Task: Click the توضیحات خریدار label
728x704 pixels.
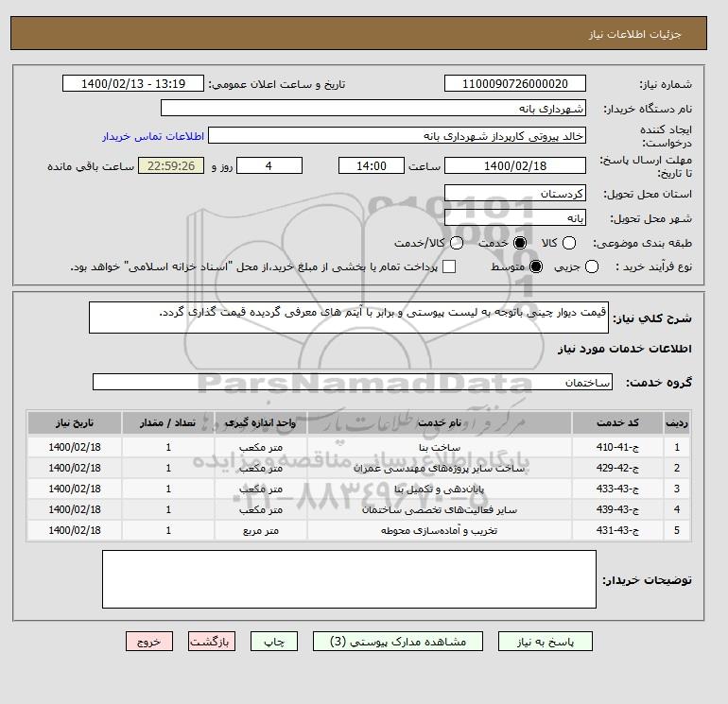Action: click(x=647, y=580)
